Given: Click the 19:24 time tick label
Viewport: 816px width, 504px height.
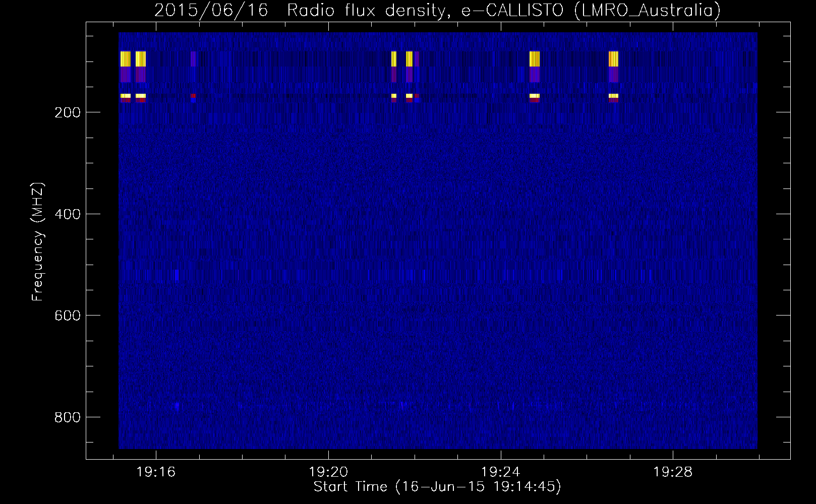Looking at the screenshot, I should [x=501, y=472].
